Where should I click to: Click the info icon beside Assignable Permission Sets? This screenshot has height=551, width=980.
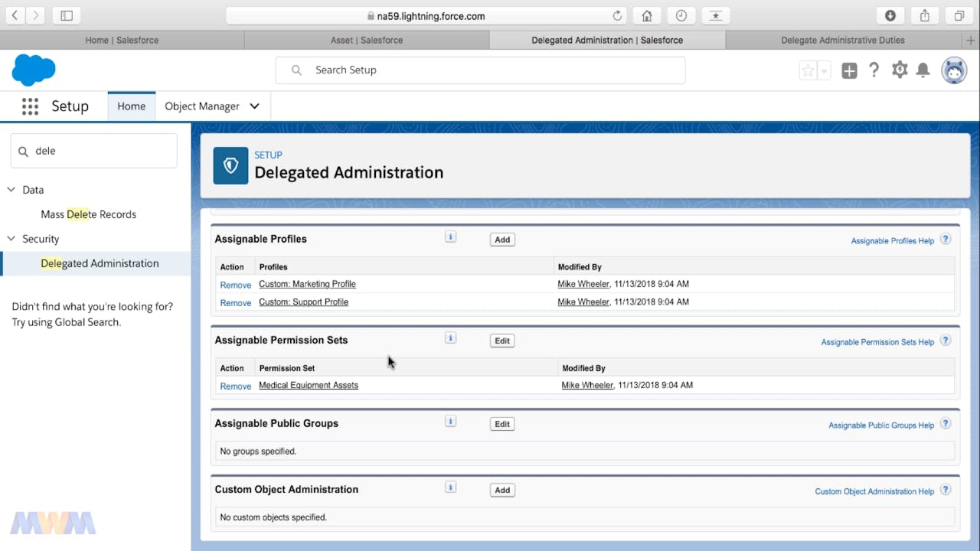pos(450,337)
